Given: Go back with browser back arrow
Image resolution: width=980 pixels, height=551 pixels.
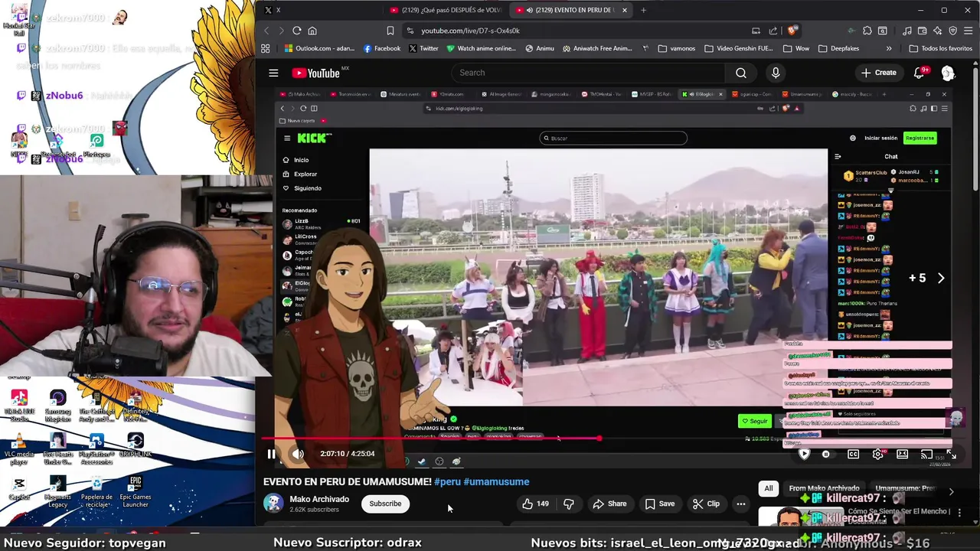Looking at the screenshot, I should click(x=266, y=31).
